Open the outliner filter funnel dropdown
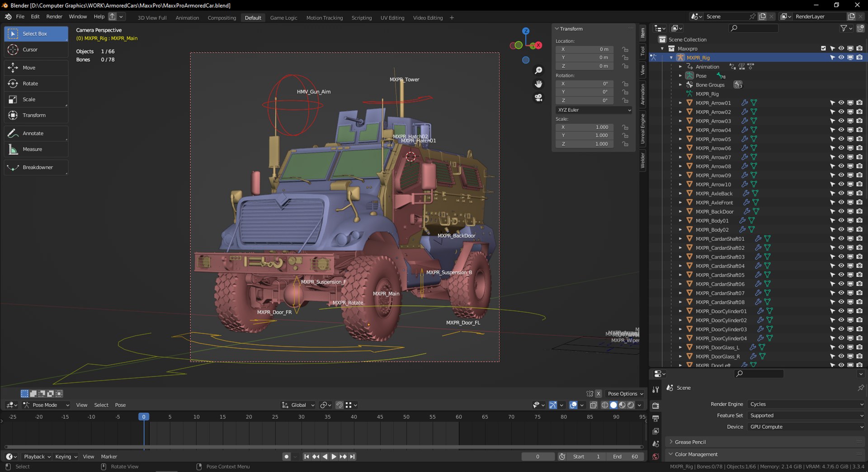The image size is (868, 472). (846, 29)
